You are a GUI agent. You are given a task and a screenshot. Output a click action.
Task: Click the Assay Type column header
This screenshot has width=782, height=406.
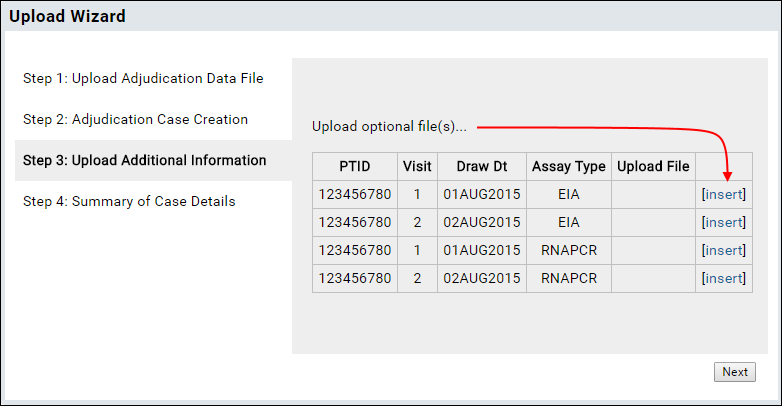[x=569, y=167]
